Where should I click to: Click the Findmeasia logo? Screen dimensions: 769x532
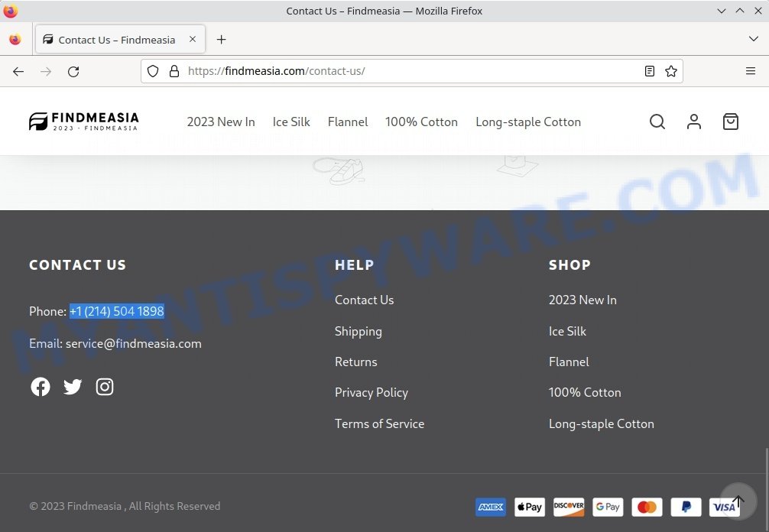coord(84,122)
